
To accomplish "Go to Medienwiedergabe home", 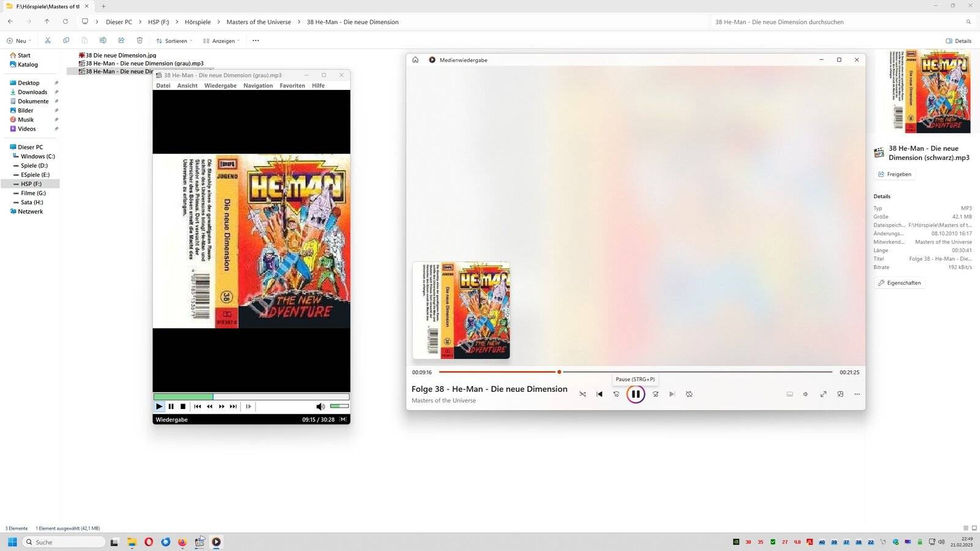I will 415,60.
